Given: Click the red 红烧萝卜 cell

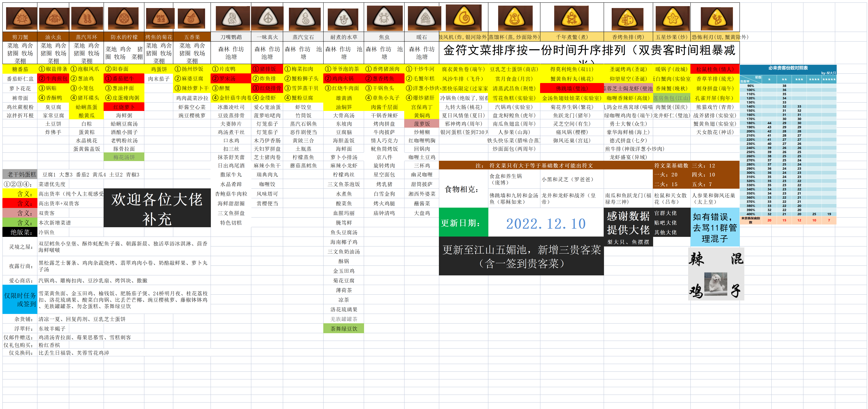Looking at the screenshot, I should pyautogui.click(x=124, y=107).
